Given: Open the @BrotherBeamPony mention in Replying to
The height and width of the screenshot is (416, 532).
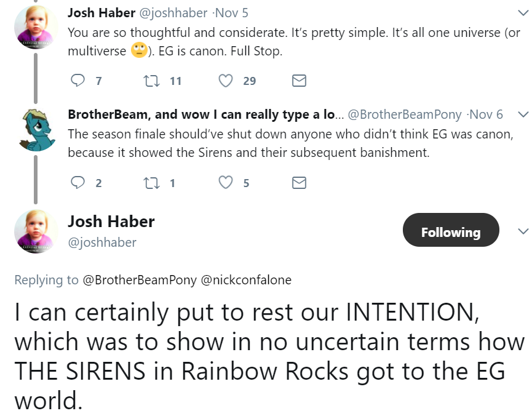Looking at the screenshot, I should pos(139,280).
